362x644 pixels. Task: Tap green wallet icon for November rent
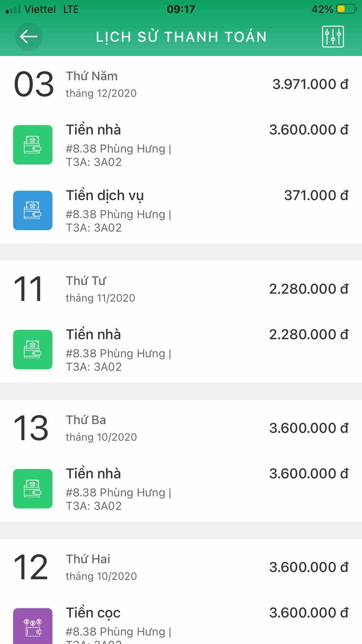[x=33, y=349]
